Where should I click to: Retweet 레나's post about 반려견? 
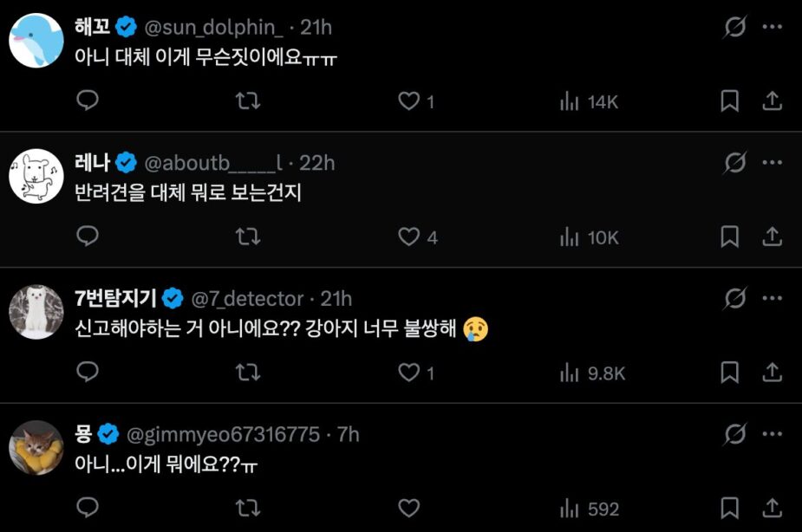[249, 237]
